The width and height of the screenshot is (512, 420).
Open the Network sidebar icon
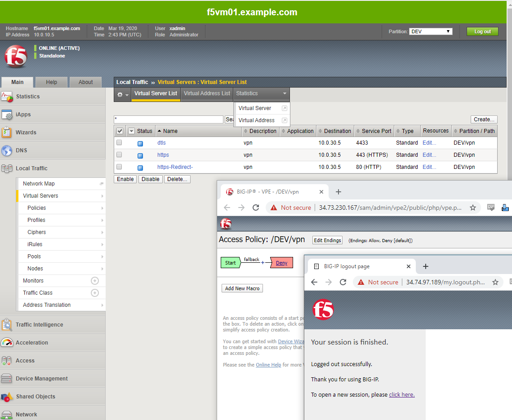7,415
